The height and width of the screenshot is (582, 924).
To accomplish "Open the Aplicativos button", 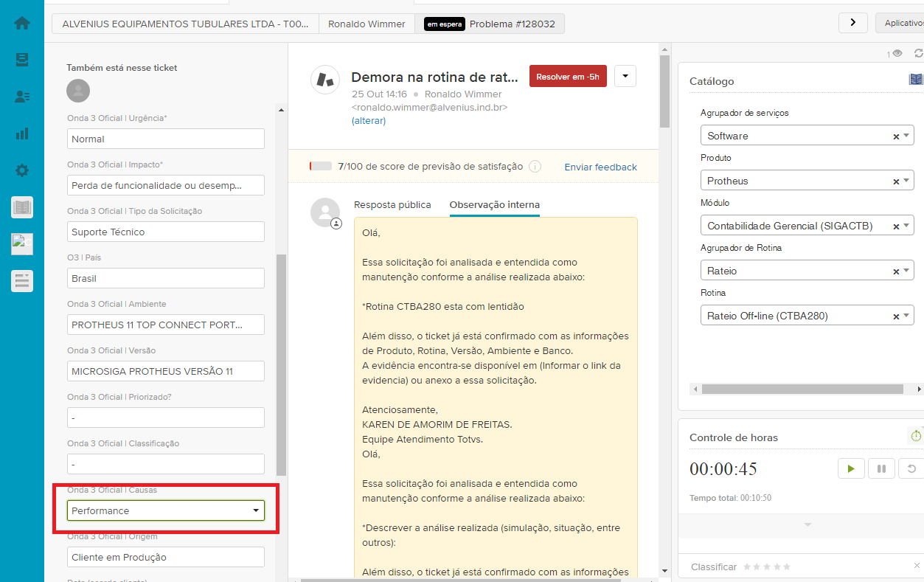I will [x=900, y=23].
